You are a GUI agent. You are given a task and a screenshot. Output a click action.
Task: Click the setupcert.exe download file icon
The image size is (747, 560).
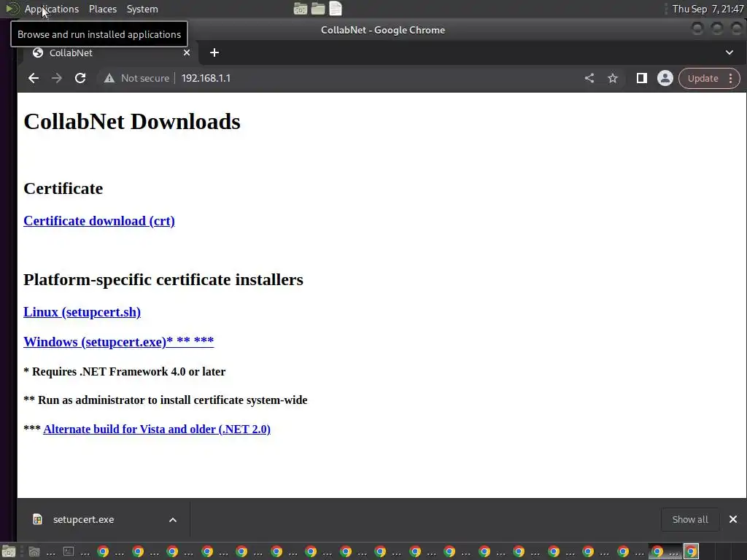pyautogui.click(x=37, y=519)
